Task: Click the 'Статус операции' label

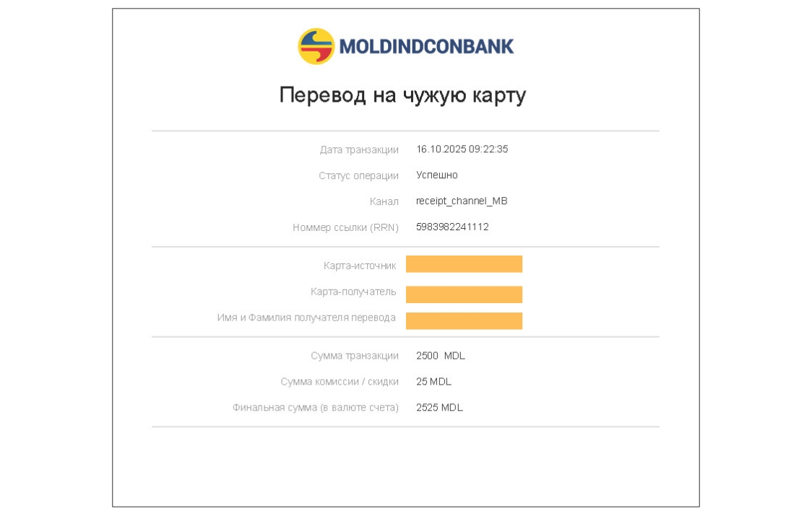Action: (x=358, y=175)
